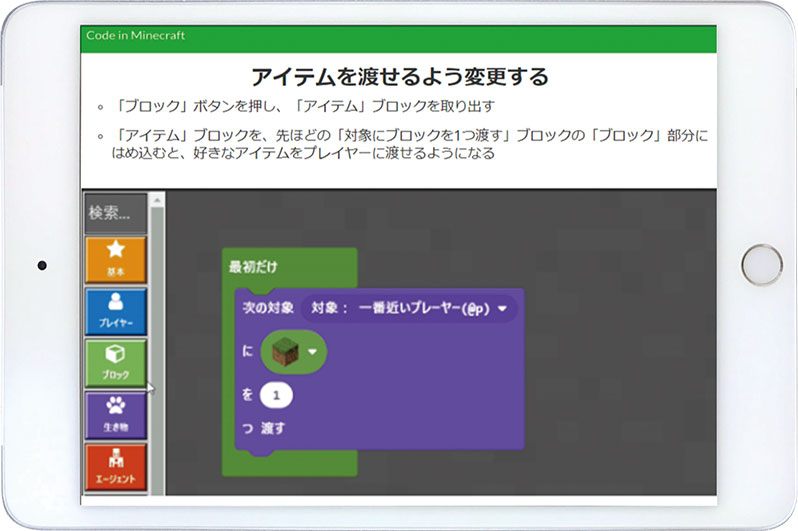Screen dimensions: 798x531
Task: Click the tablet home button
Action: point(761,265)
